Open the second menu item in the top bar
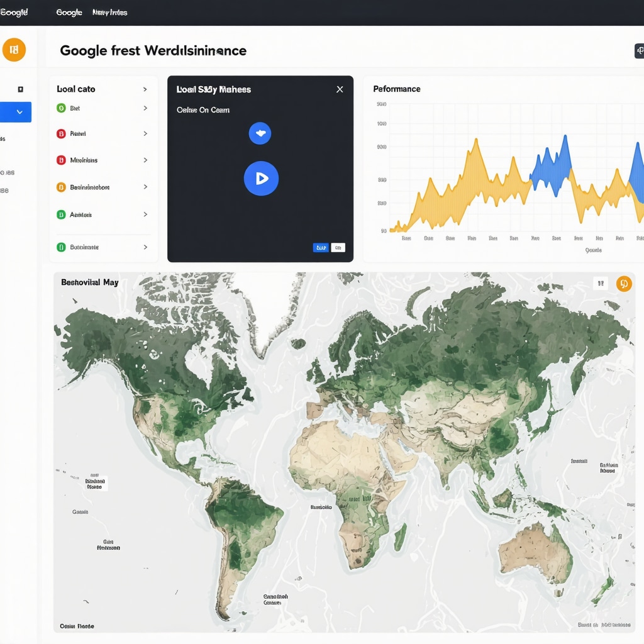 (x=109, y=13)
